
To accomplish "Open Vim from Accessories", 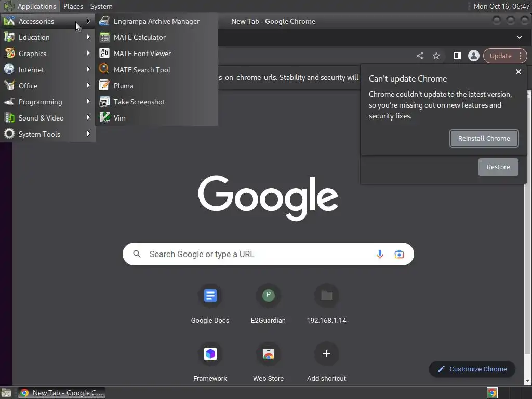I will click(x=156, y=118).
